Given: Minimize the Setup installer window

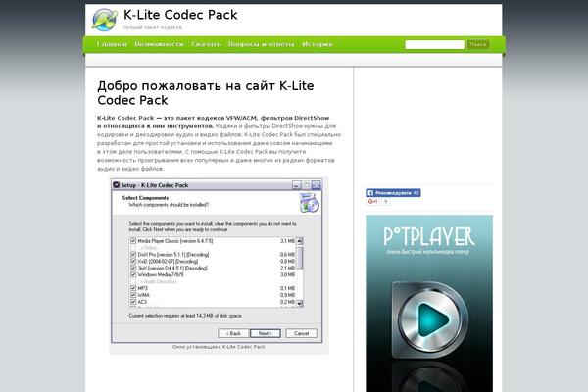Looking at the screenshot, I should [297, 185].
